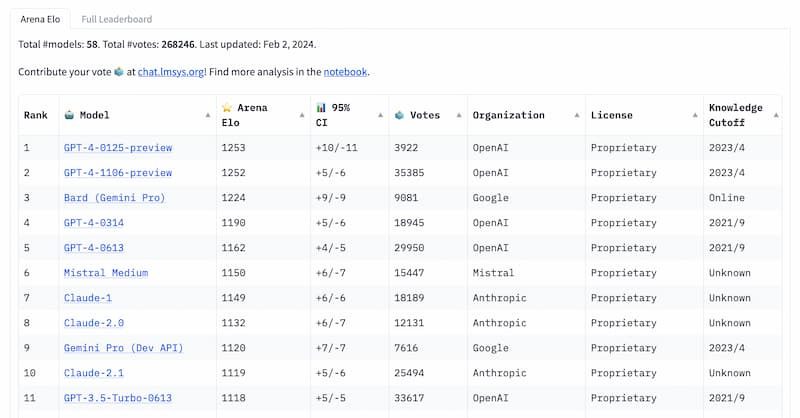Open Gemini Pro (Dev API) model link
The image size is (800, 418).
(x=123, y=348)
